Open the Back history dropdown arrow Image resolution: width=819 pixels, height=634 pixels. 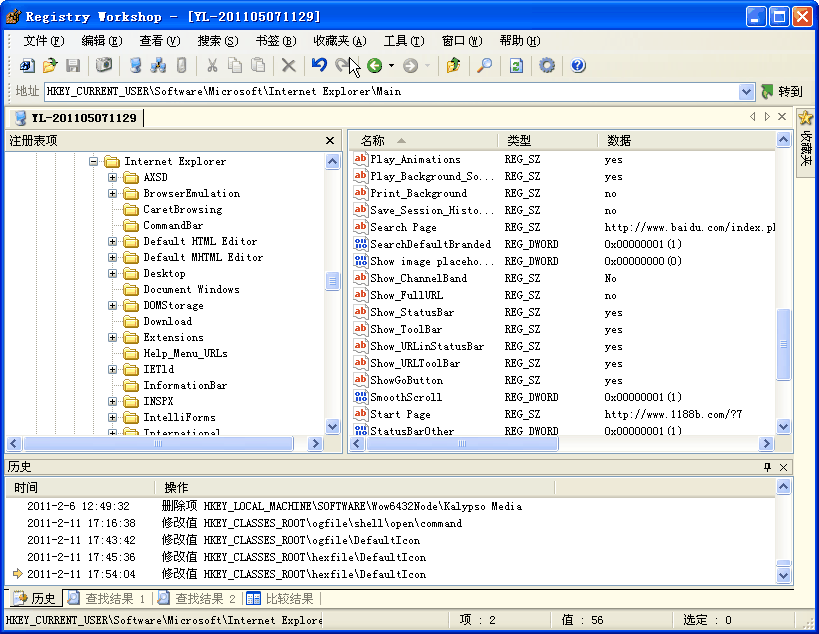pyautogui.click(x=391, y=66)
